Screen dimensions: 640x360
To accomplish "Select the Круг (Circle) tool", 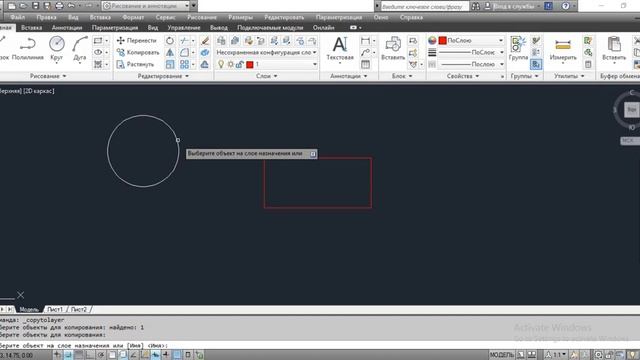I will click(57, 49).
